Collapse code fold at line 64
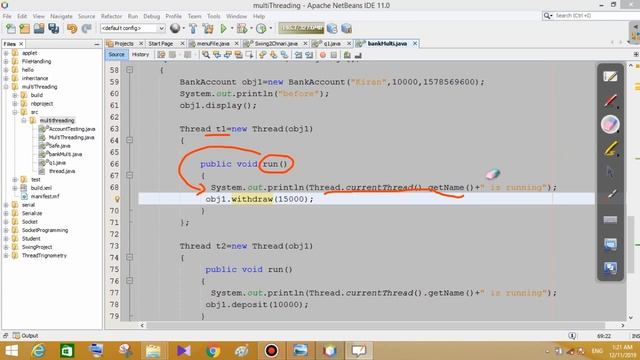 [129, 140]
